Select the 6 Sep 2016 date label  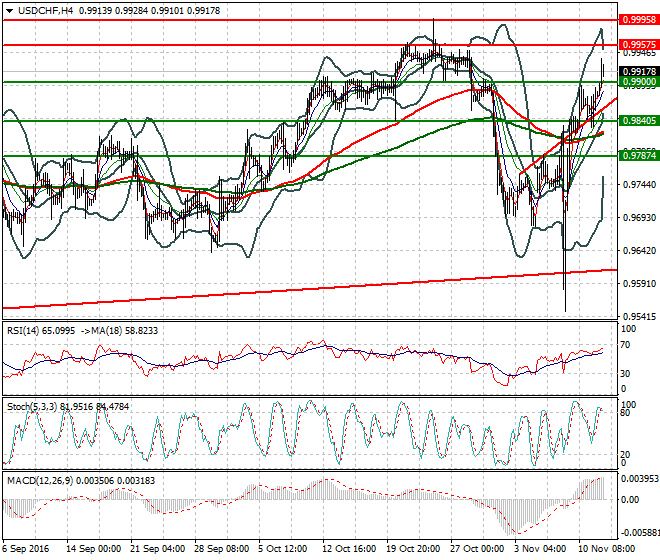tap(25, 549)
